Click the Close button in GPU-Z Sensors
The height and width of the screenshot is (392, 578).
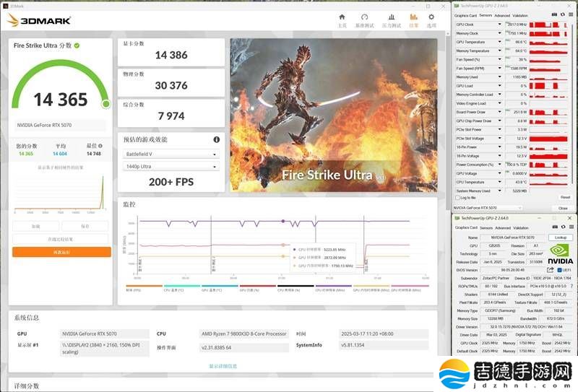tap(563, 208)
